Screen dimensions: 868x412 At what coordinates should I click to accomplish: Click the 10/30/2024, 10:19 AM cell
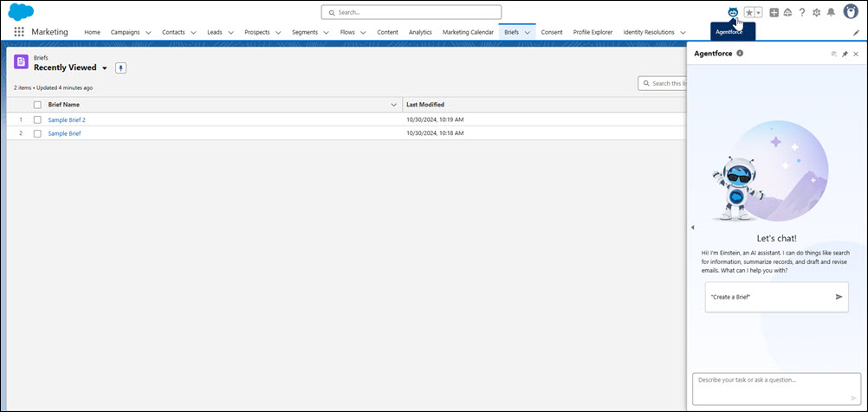[435, 119]
